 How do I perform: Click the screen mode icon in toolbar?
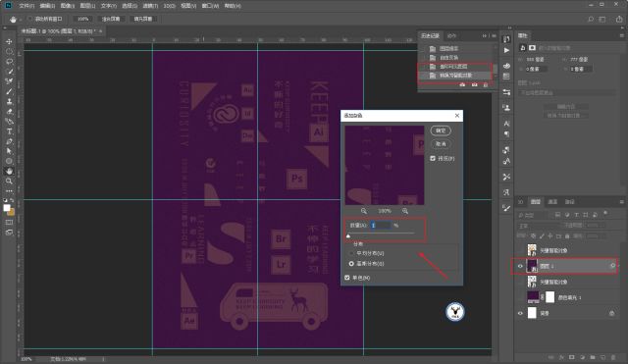tap(9, 233)
